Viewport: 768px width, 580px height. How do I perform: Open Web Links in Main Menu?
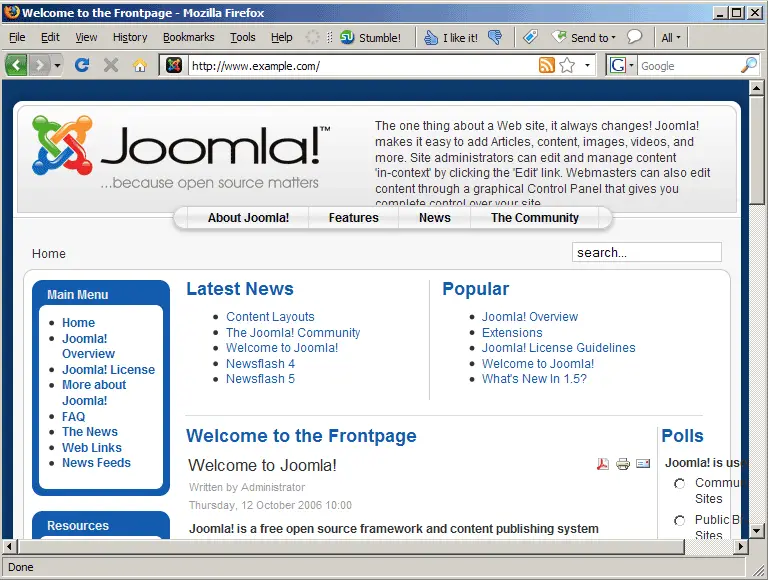92,447
